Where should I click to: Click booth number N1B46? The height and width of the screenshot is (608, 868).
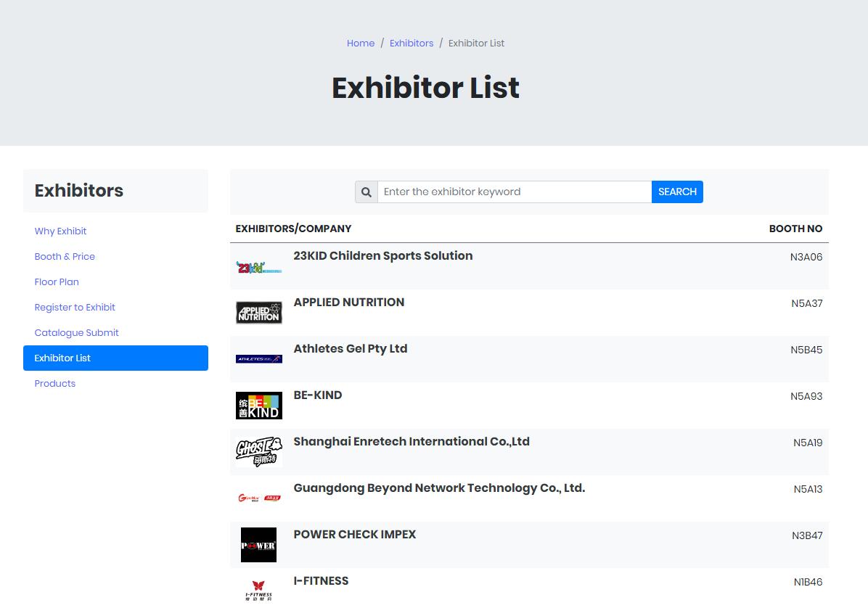[808, 582]
